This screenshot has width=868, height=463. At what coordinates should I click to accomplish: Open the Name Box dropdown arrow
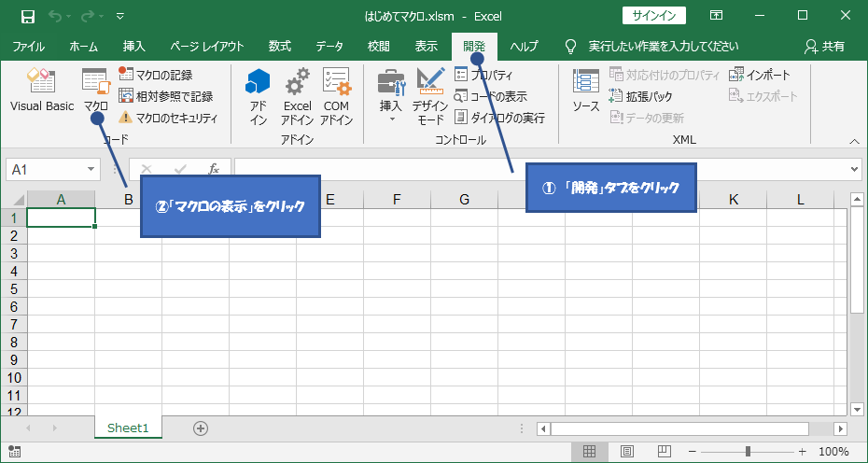91,170
